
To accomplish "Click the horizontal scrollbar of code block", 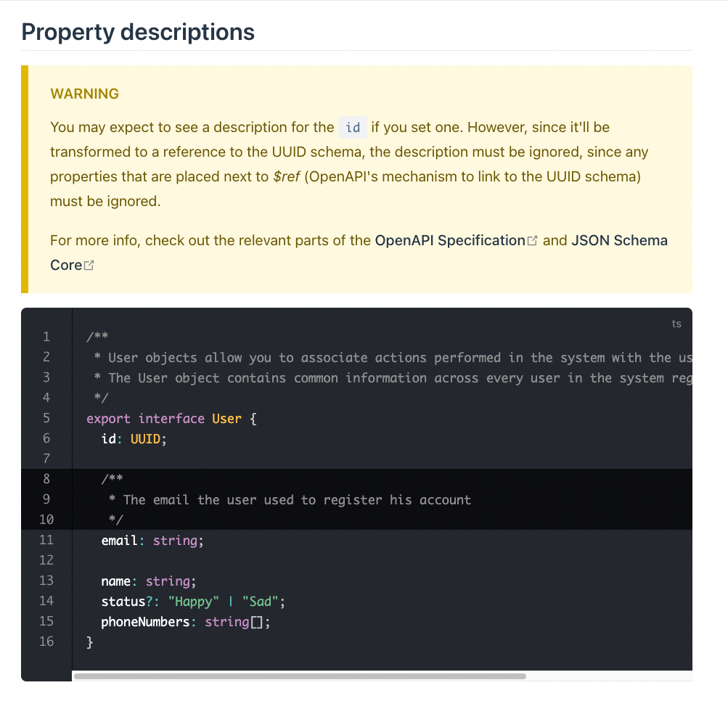I will click(x=300, y=676).
